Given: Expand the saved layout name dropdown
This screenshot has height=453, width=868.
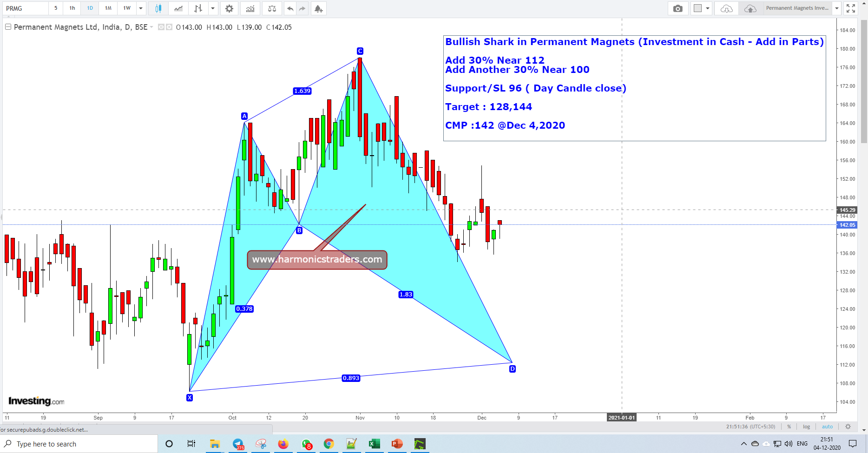Looking at the screenshot, I should tap(836, 8).
